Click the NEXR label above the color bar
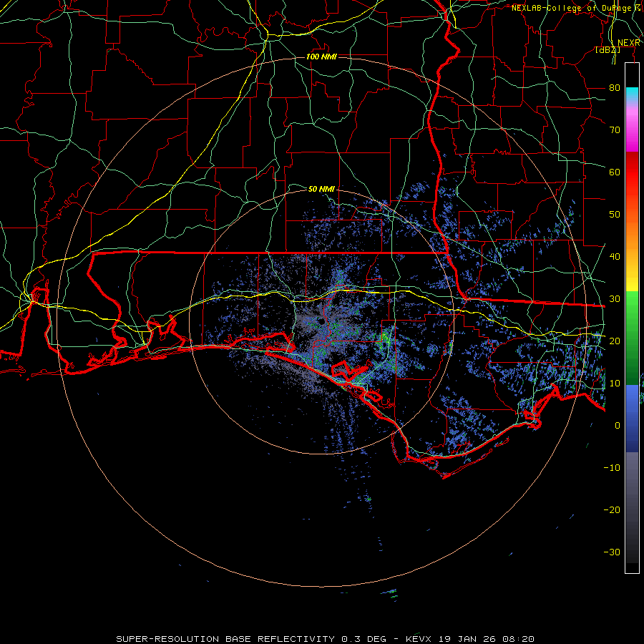This screenshot has width=644, height=644. pyautogui.click(x=629, y=43)
